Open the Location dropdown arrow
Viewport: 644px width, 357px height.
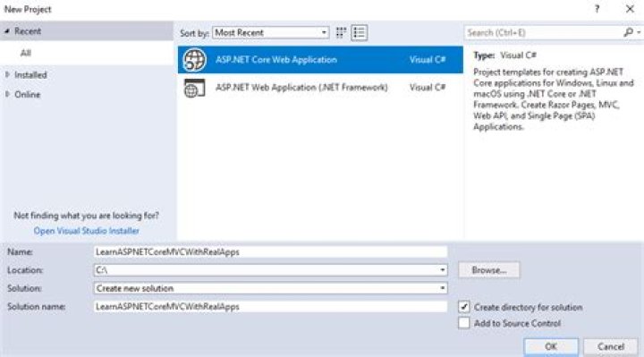tap(443, 270)
